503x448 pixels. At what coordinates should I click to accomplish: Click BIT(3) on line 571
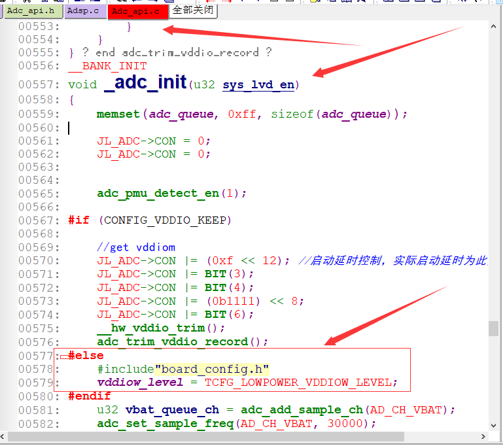coord(226,274)
